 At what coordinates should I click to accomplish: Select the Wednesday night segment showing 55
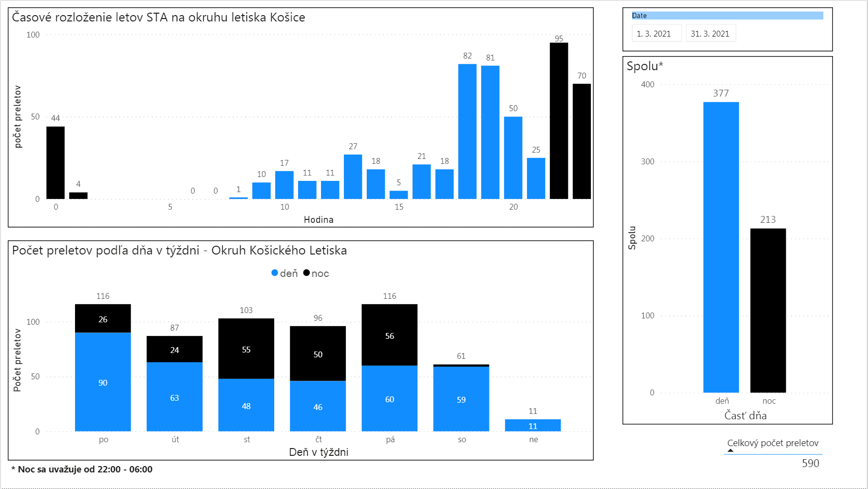(x=246, y=349)
